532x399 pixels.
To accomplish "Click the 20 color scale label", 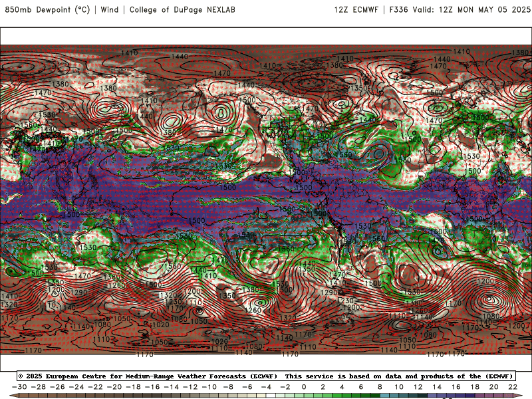I will pos(494,387).
